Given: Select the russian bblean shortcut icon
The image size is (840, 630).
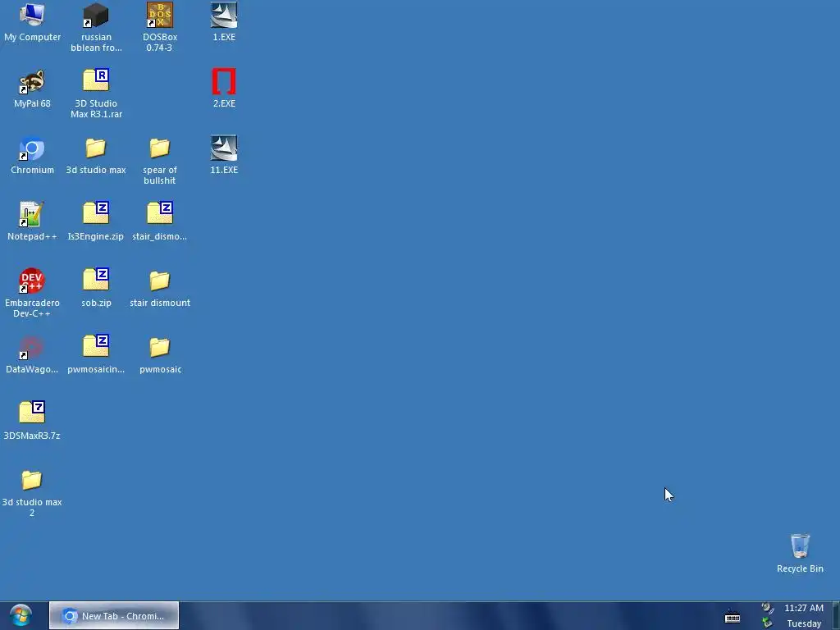Looking at the screenshot, I should 96,27.
